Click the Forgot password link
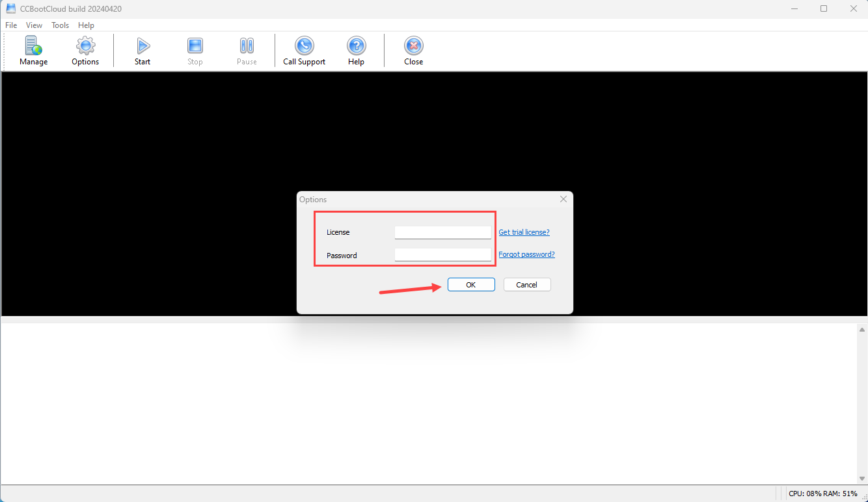The image size is (868, 502). pos(526,254)
